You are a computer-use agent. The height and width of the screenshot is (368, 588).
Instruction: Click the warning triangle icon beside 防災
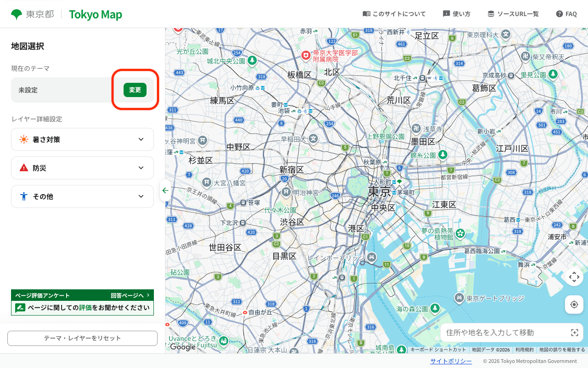24,168
